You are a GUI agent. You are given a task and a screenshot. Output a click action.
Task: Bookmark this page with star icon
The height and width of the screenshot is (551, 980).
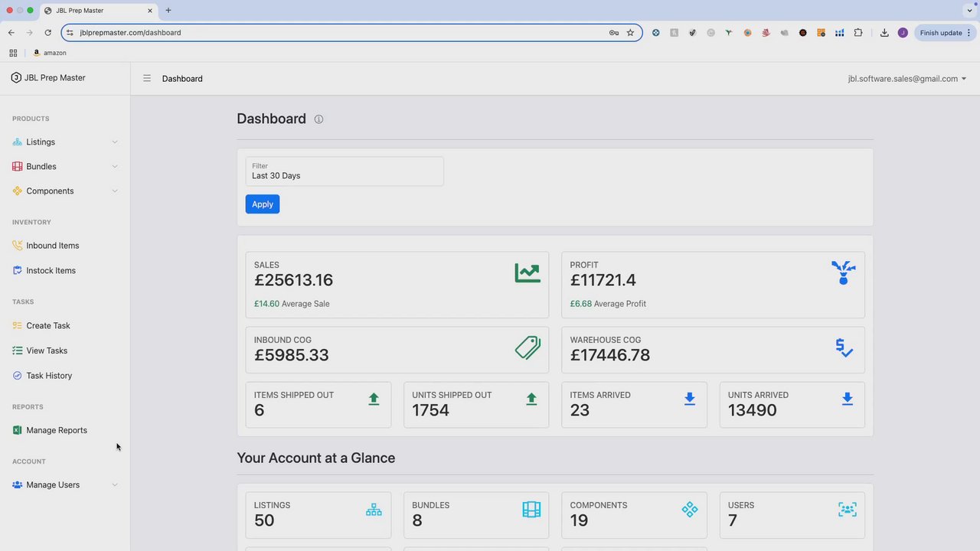[630, 33]
